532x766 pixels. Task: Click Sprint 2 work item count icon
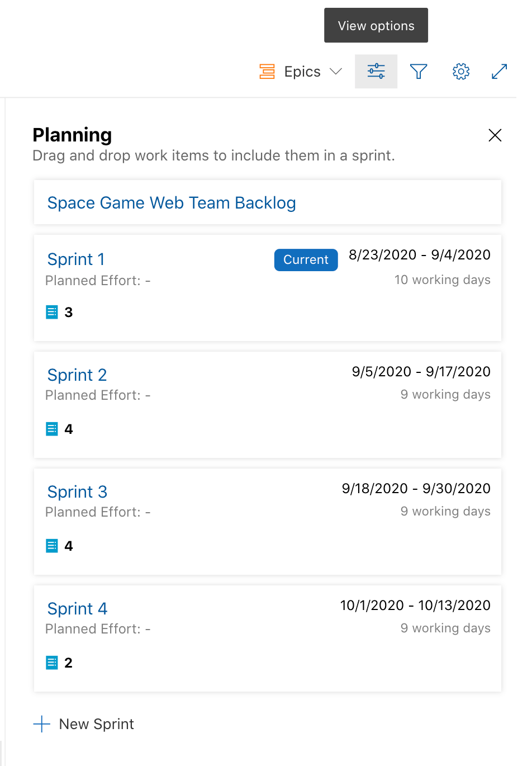click(x=52, y=429)
